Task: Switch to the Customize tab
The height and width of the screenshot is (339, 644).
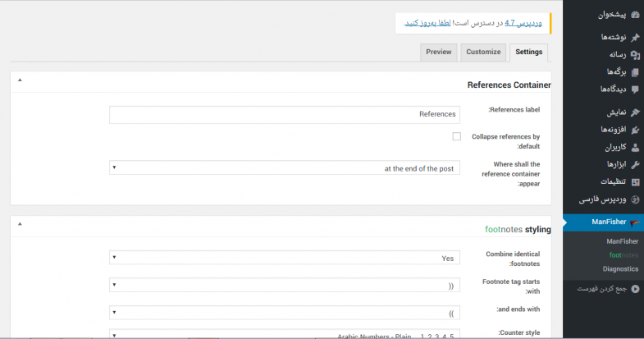Action: click(x=483, y=53)
